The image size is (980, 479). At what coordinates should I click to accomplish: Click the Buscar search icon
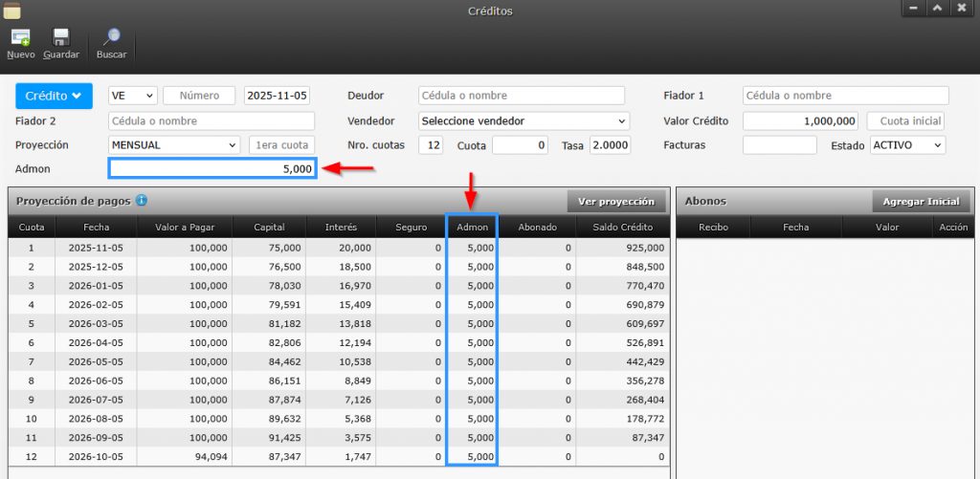coord(112,38)
